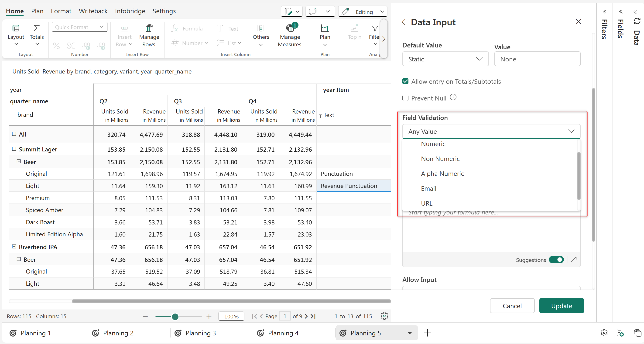Image resolution: width=644 pixels, height=344 pixels.
Task: Enable the Prevent Null checkbox
Action: [x=405, y=98]
